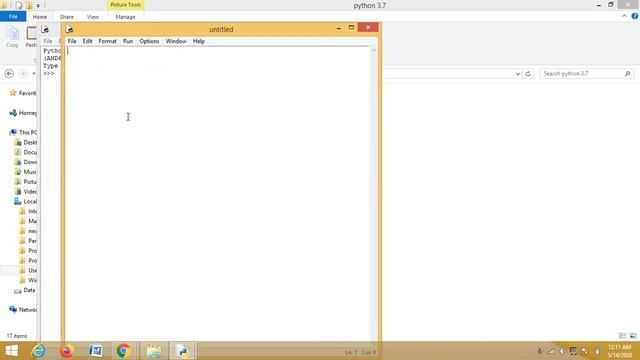
Task: Open Desktop folder in navigation pane
Action: click(x=26, y=142)
